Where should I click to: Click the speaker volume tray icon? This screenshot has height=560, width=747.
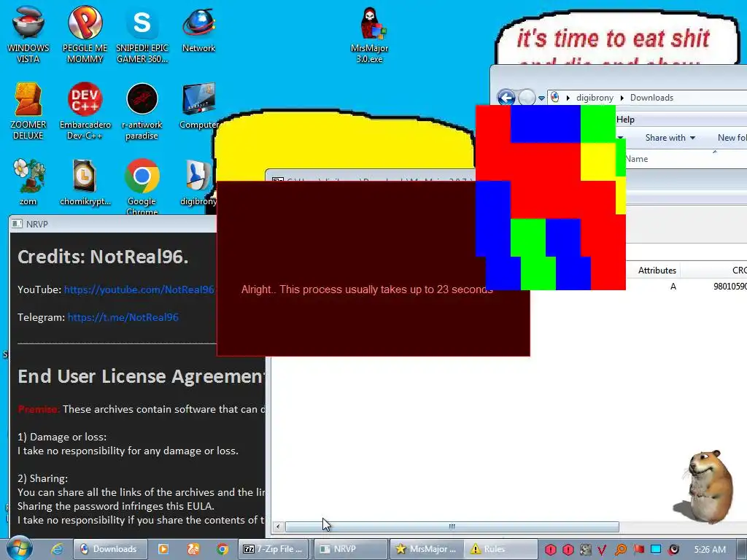pyautogui.click(x=673, y=550)
